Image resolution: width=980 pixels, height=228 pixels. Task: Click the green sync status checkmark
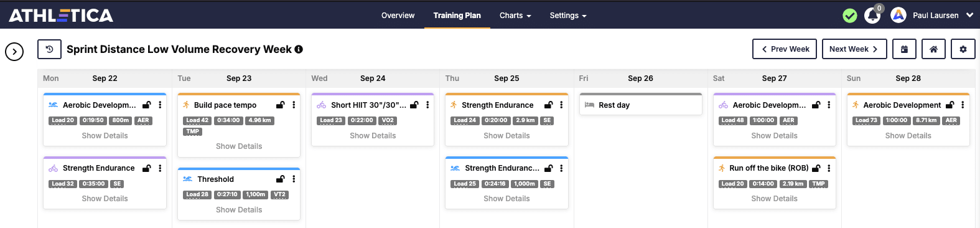coord(850,16)
